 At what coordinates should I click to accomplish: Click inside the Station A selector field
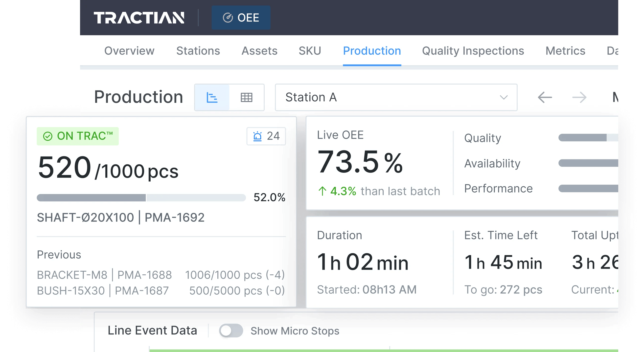pyautogui.click(x=363, y=97)
